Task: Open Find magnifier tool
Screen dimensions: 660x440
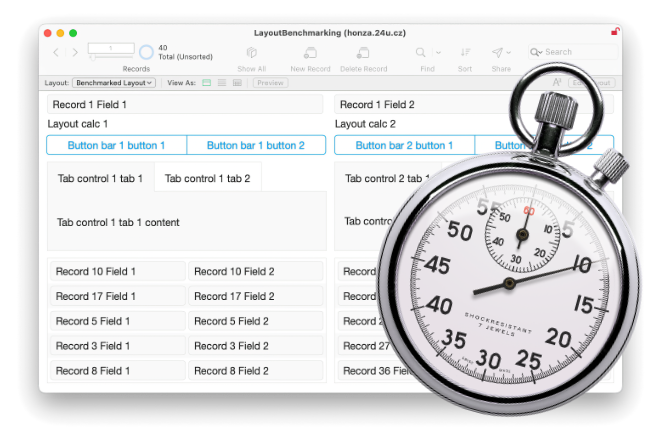Action: point(420,52)
